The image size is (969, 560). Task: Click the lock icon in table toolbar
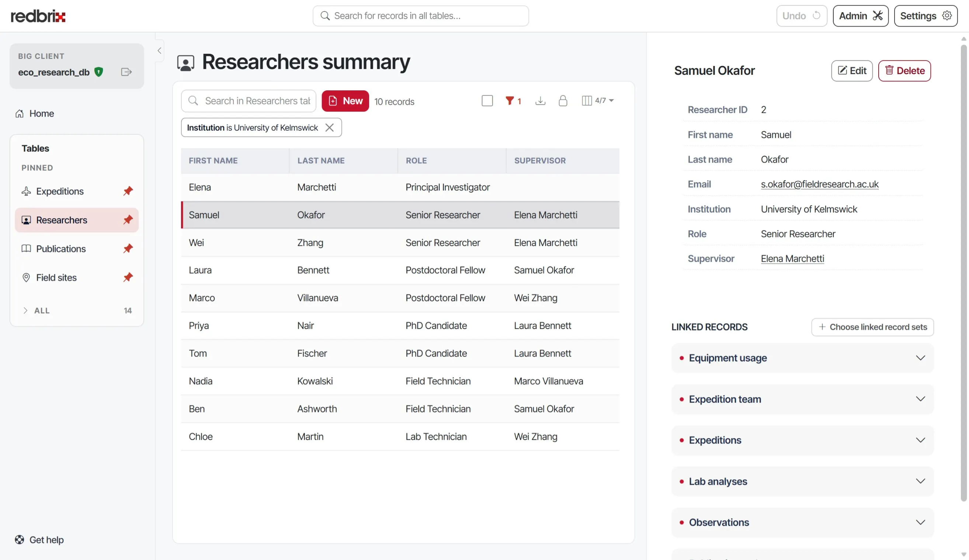(x=563, y=101)
